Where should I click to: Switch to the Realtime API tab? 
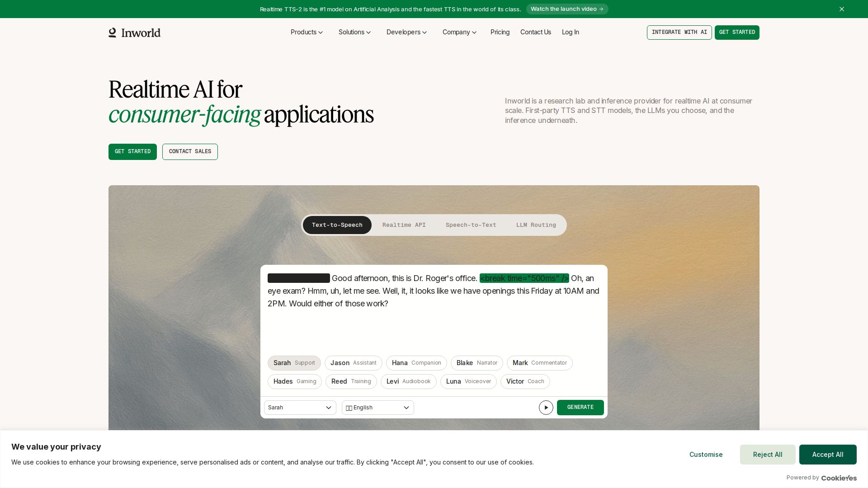click(x=404, y=225)
